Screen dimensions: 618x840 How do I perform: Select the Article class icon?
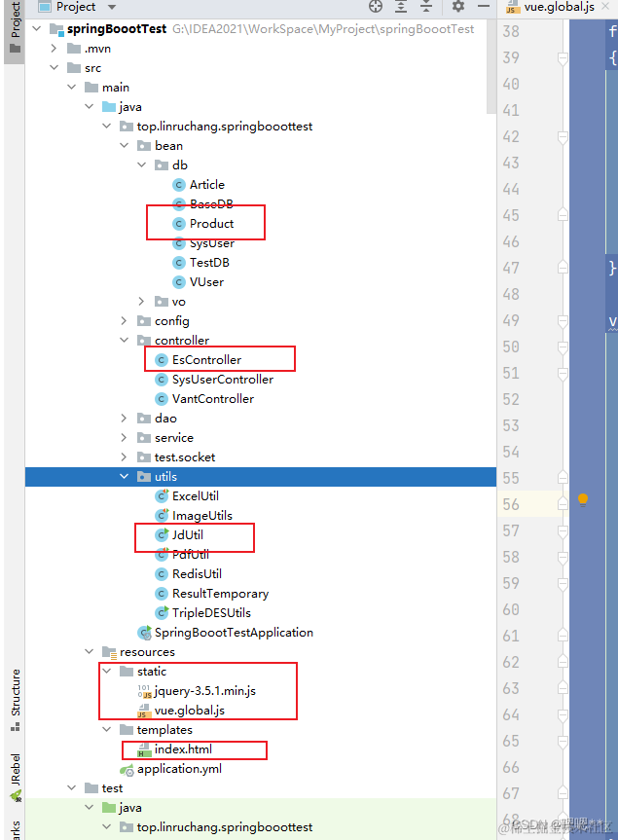(179, 185)
